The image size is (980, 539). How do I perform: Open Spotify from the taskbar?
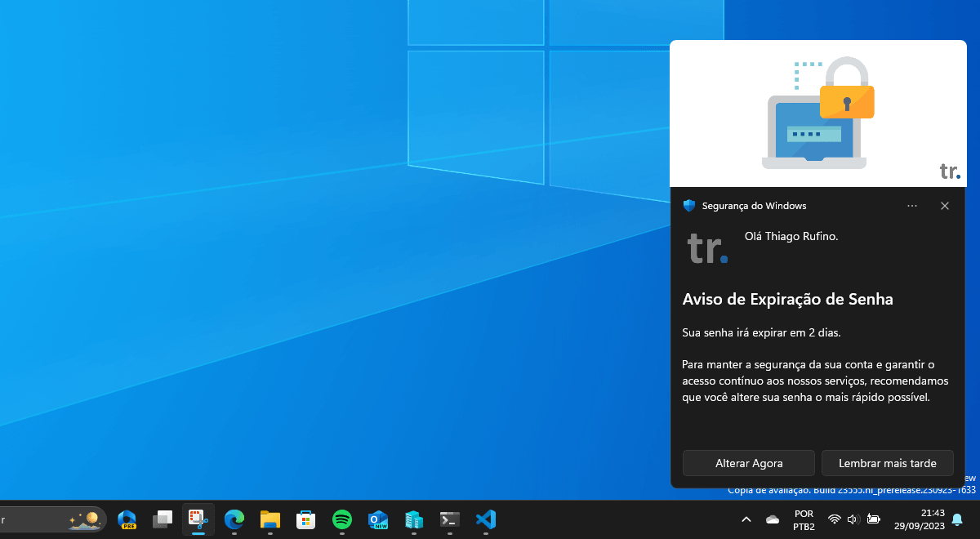[x=342, y=519]
